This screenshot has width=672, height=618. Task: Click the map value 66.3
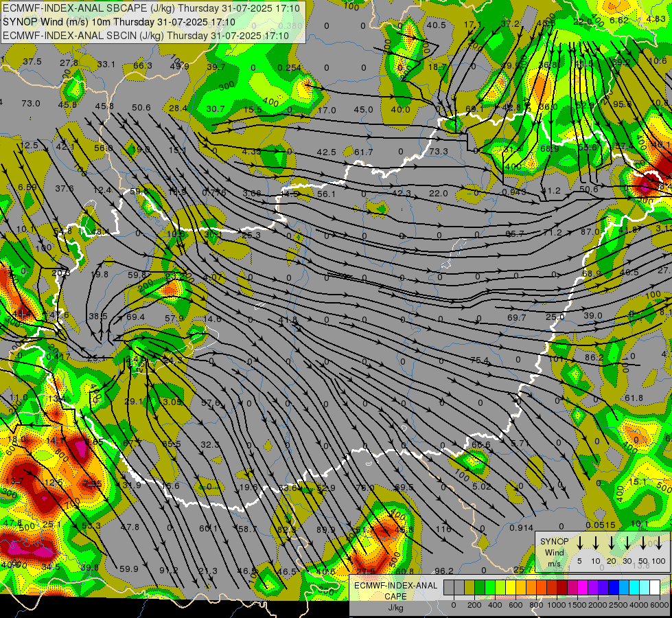coord(143,65)
